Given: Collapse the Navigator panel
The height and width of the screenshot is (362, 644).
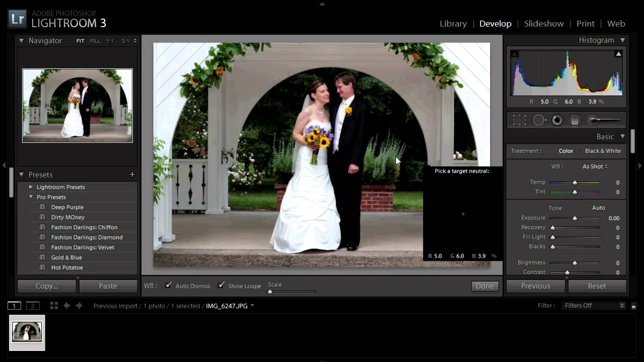Looking at the screenshot, I should [22, 40].
